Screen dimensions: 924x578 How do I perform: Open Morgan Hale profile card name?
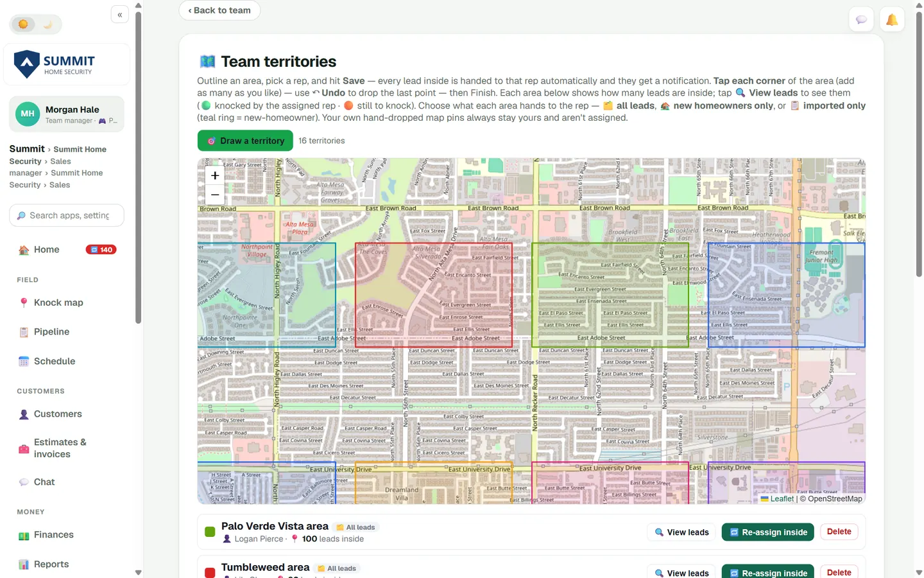pos(72,110)
